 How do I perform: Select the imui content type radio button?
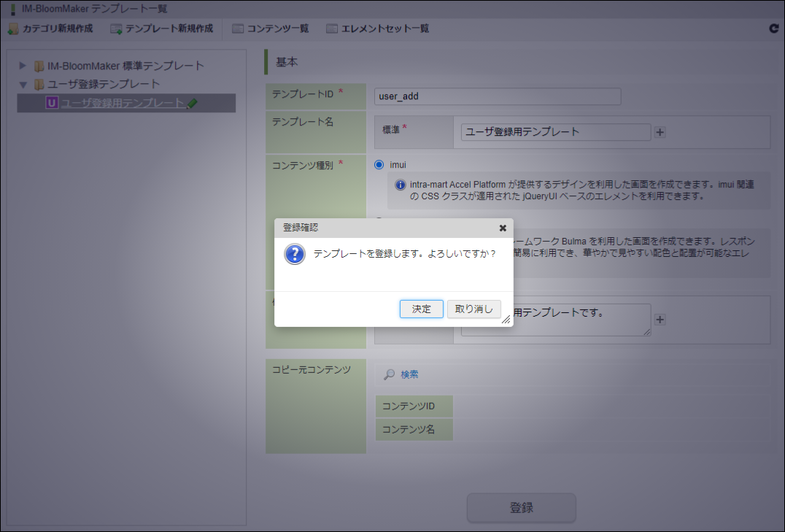[x=379, y=165]
